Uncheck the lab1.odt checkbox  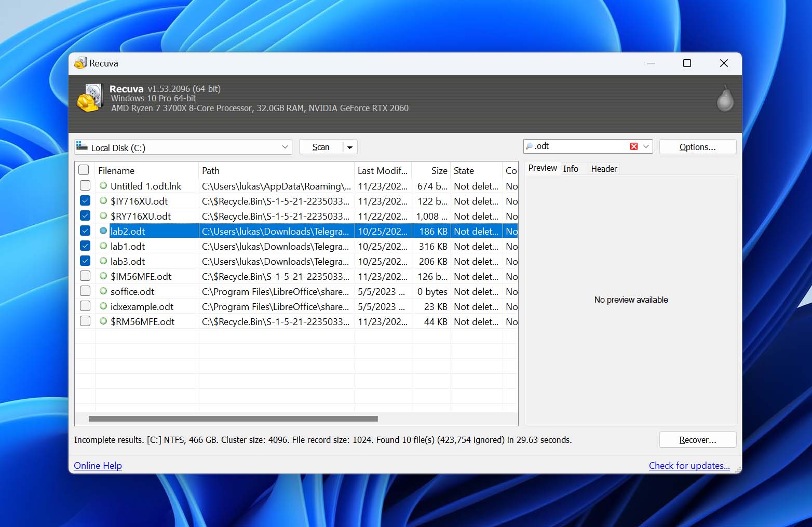pos(85,246)
